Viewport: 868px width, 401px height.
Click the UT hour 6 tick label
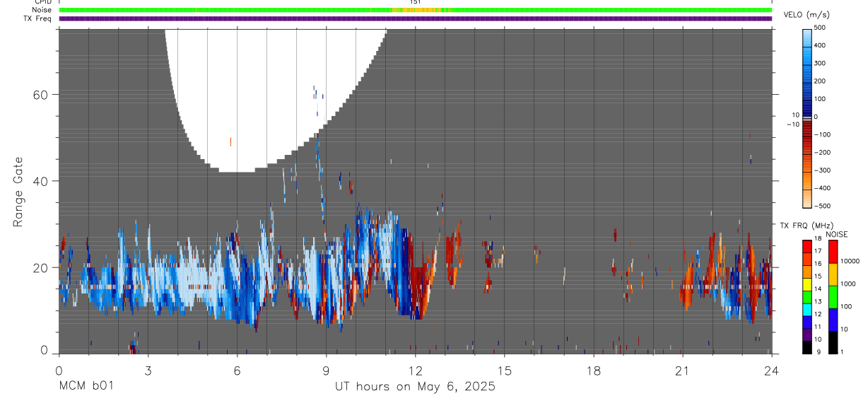(237, 371)
